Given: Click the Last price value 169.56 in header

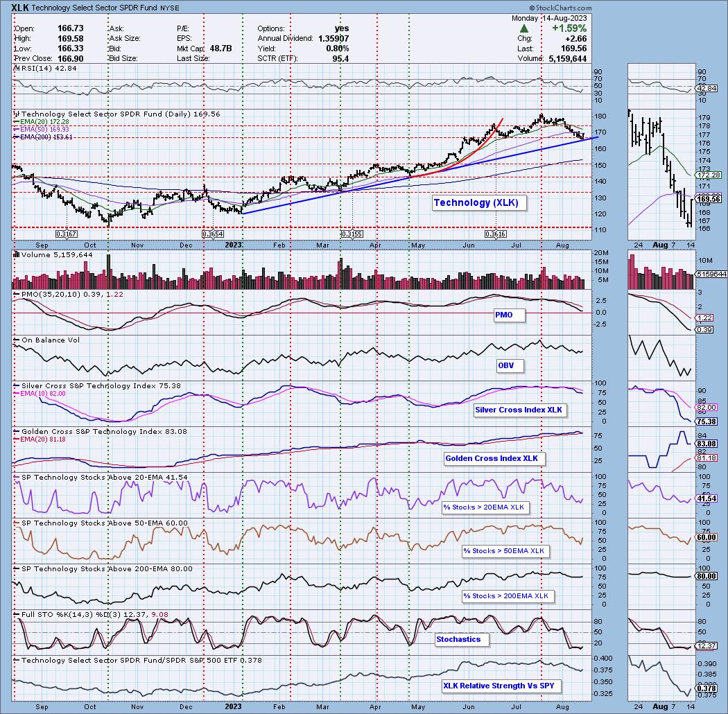Looking at the screenshot, I should tap(573, 49).
